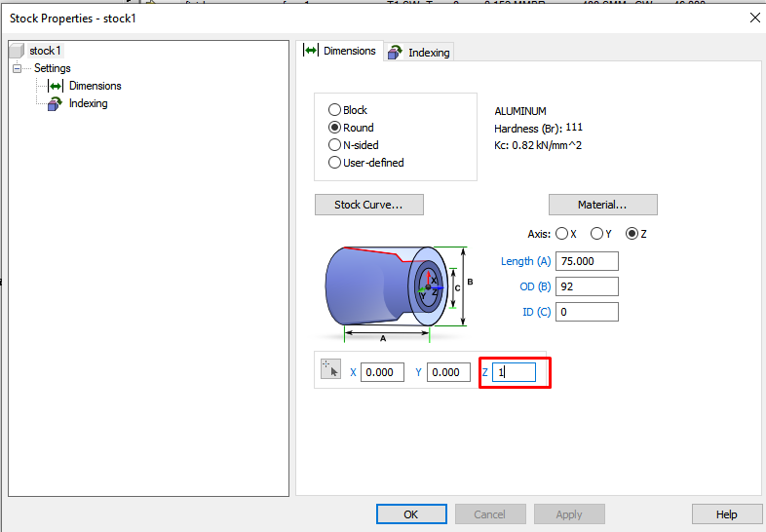Open the Stock Curve dialog
Image resolution: width=766 pixels, height=532 pixels.
(368, 205)
